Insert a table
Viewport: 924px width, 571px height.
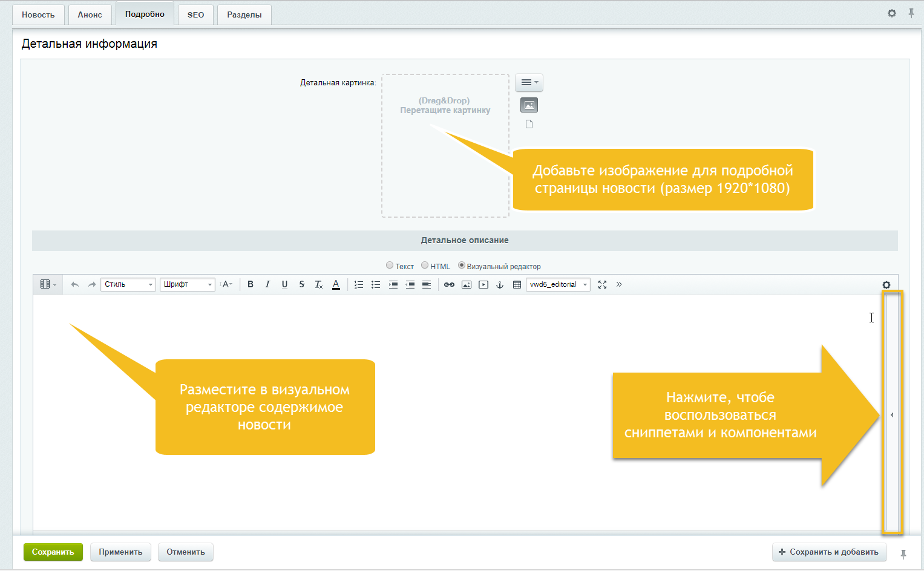tap(517, 284)
